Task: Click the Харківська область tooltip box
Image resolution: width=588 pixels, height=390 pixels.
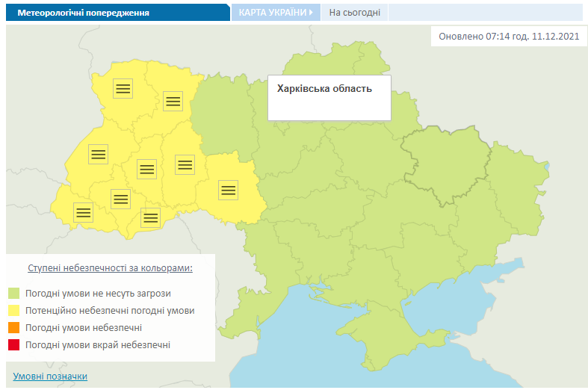Action: pyautogui.click(x=329, y=97)
